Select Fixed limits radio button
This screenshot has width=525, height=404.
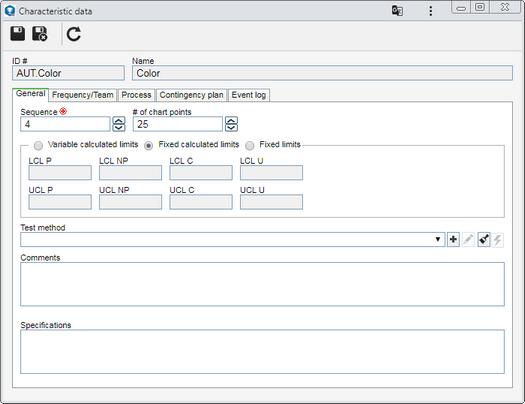point(250,145)
